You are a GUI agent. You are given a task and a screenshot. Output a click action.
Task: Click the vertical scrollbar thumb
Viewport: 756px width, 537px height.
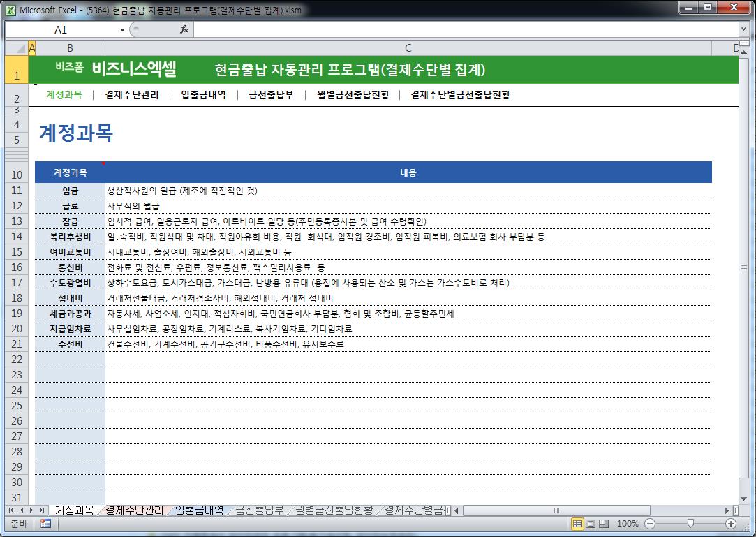pos(743,267)
